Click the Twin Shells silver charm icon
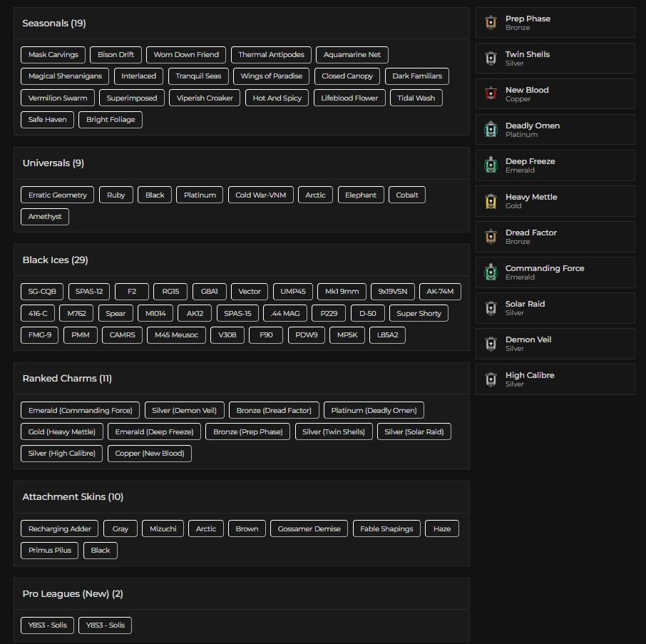This screenshot has height=644, width=646. point(491,58)
